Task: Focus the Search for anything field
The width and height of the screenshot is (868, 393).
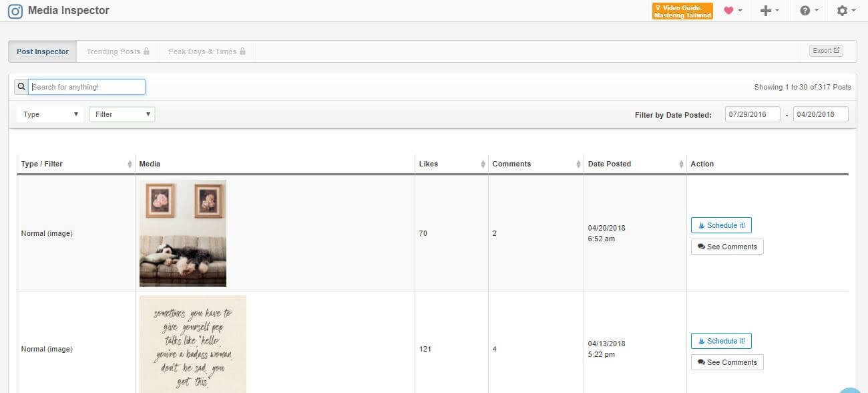Action: [x=87, y=87]
